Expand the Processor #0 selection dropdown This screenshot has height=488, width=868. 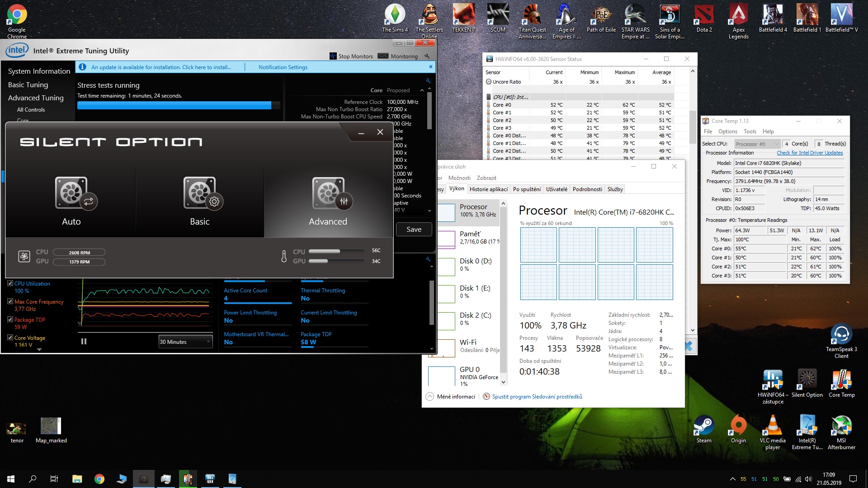(757, 144)
